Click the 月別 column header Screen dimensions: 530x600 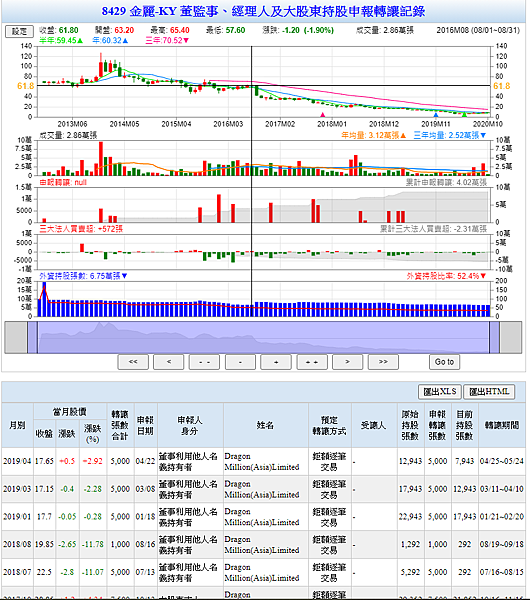[17, 425]
